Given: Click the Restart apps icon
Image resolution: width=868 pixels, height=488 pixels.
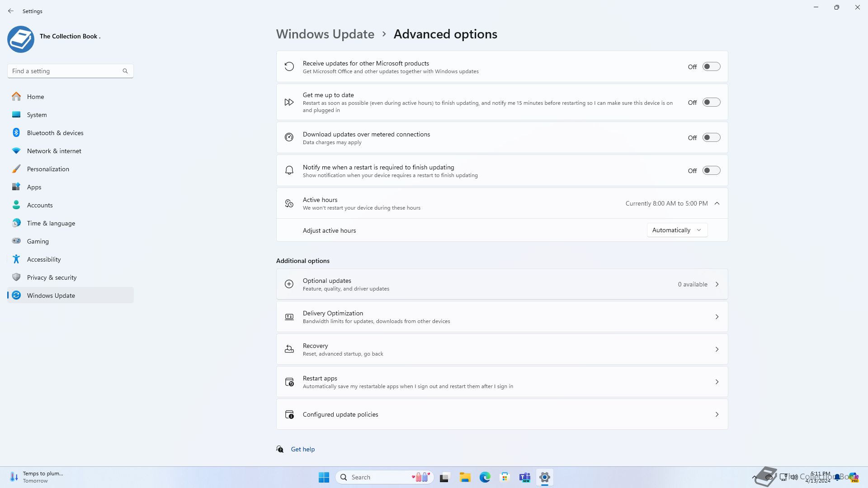Looking at the screenshot, I should point(289,382).
